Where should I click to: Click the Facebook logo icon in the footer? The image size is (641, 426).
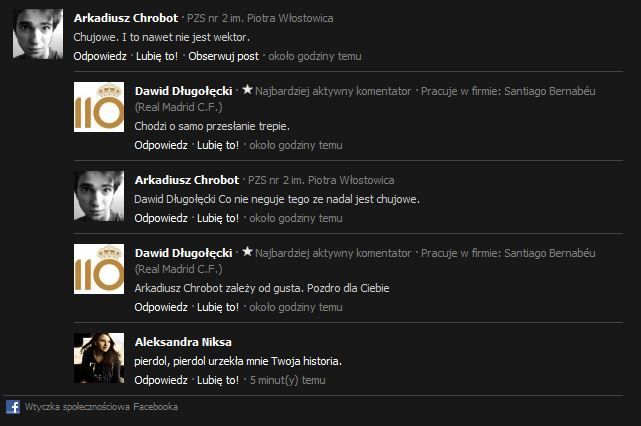tap(13, 407)
